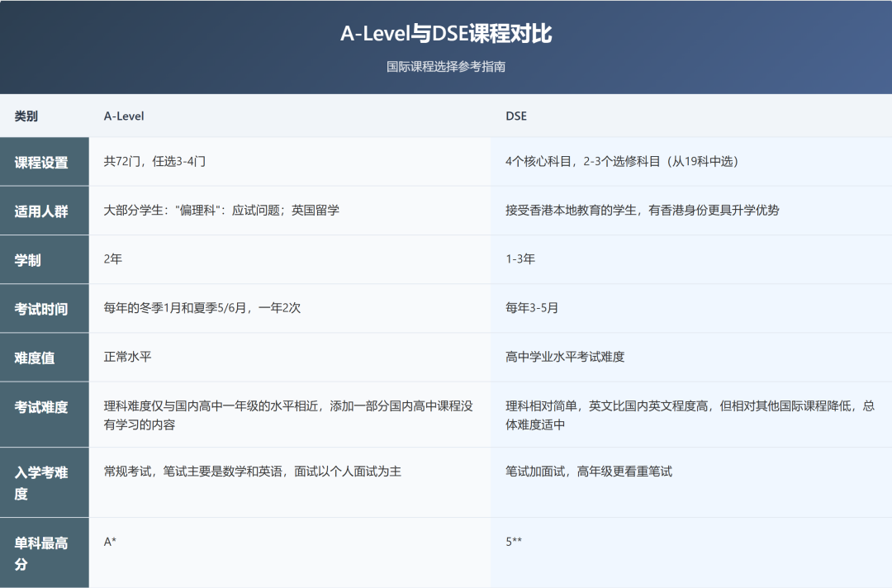Image resolution: width=892 pixels, height=588 pixels.
Task: Click cell 大部分学生："偏理科"：应试问题；英国留学
Action: [x=290, y=211]
